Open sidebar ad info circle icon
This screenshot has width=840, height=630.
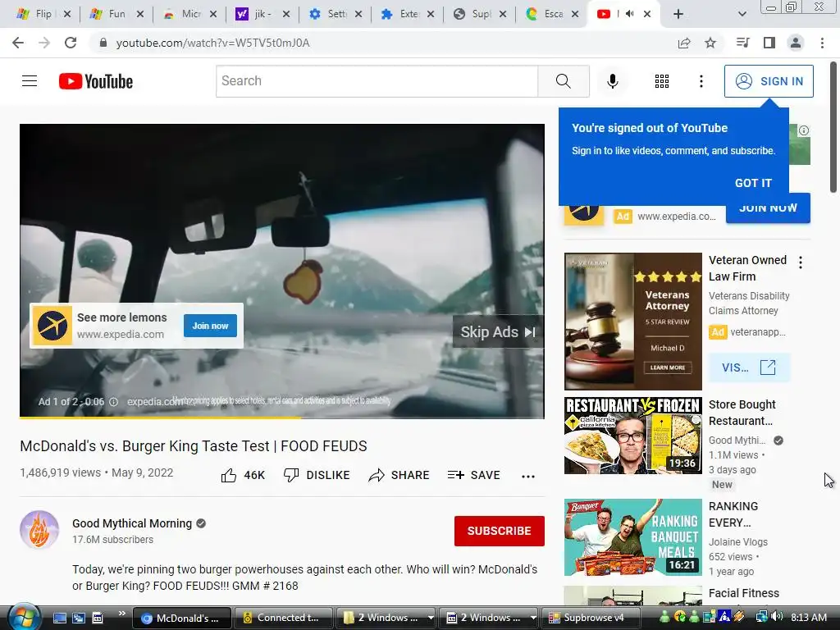tap(804, 130)
